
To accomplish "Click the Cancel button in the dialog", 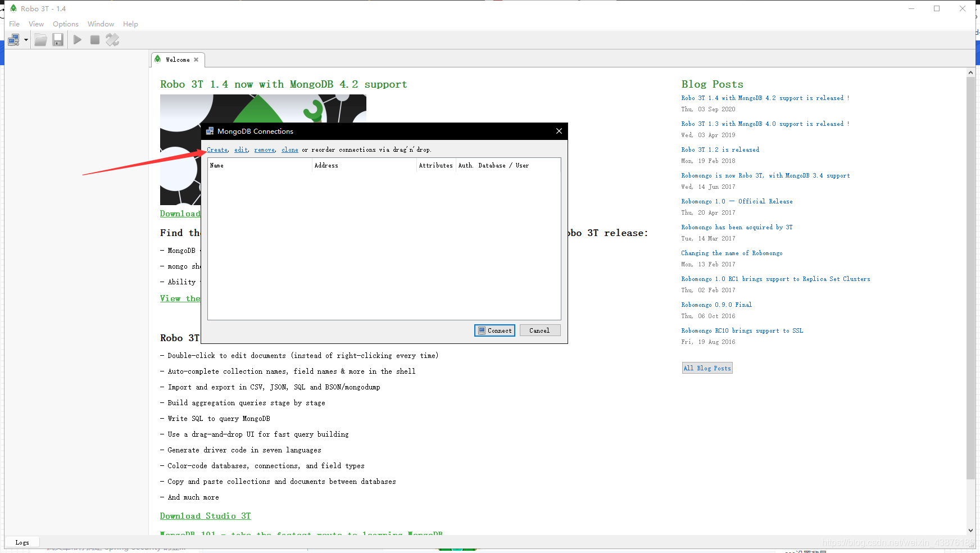I will [540, 330].
